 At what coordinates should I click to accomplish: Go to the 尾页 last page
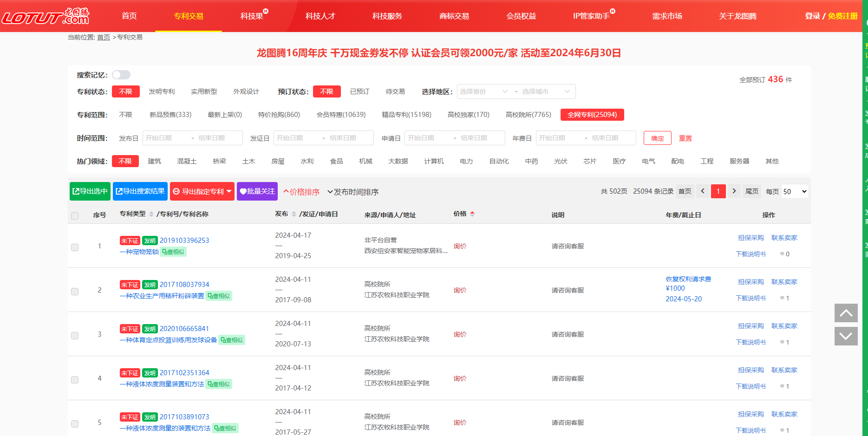[751, 191]
